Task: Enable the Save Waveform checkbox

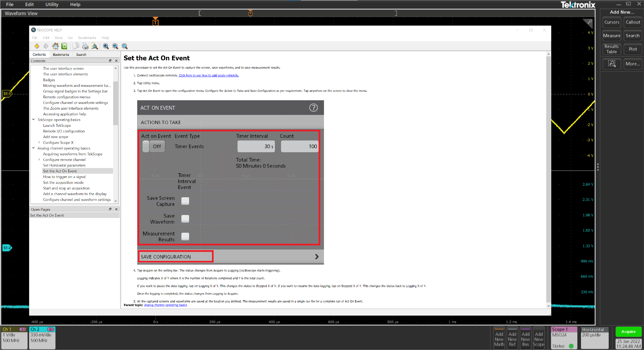Action: 185,219
